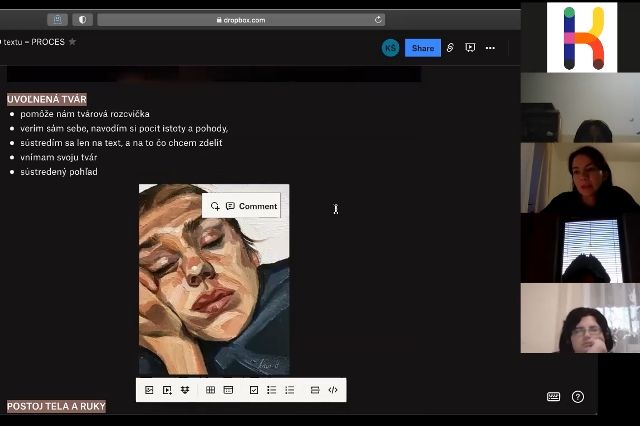Insert a numbered list
Image resolution: width=640 pixels, height=426 pixels.
pos(289,390)
